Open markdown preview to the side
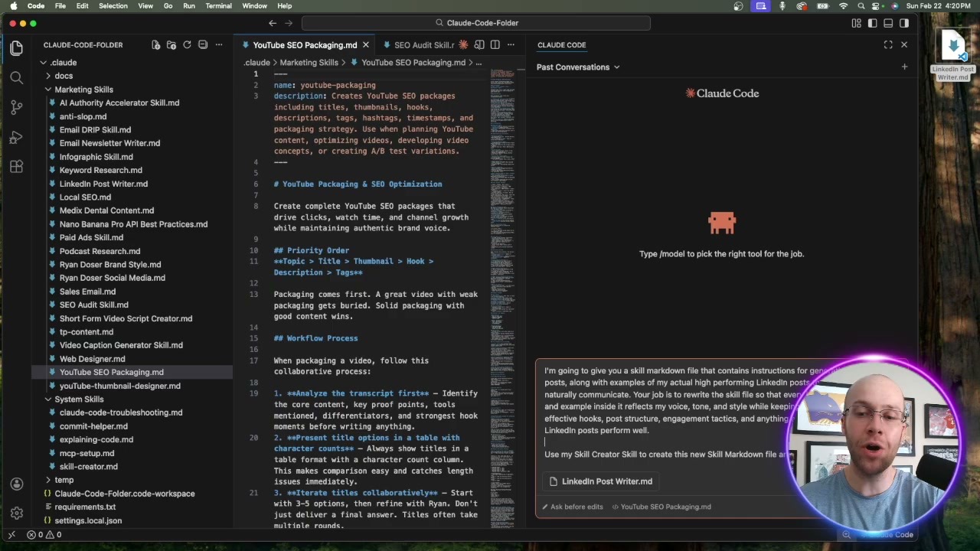Image resolution: width=980 pixels, height=551 pixels. tap(479, 45)
